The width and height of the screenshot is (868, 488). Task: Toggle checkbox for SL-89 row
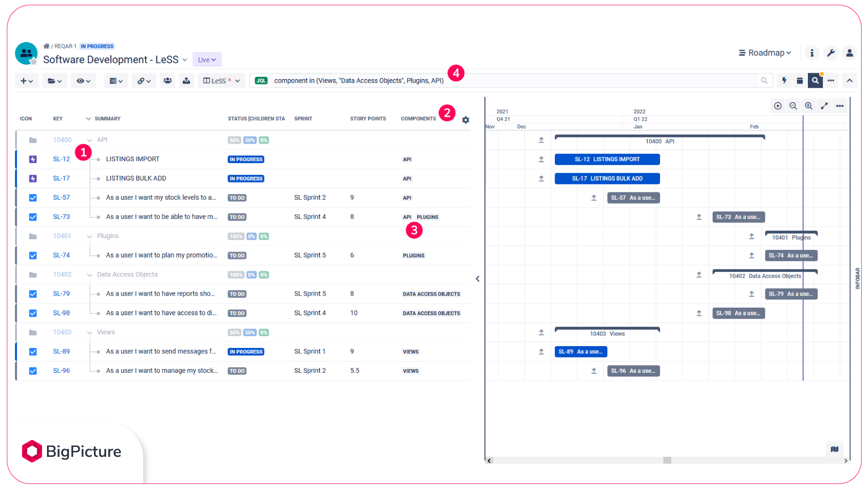[33, 352]
